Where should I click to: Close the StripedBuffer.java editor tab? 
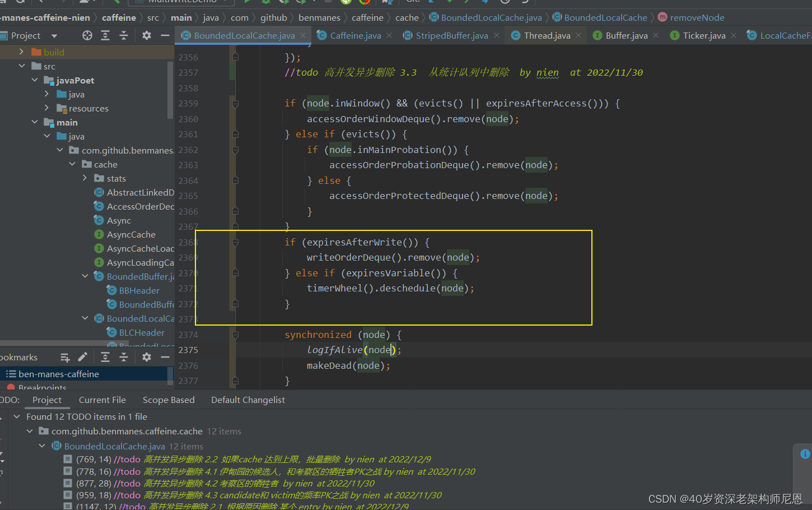click(496, 35)
